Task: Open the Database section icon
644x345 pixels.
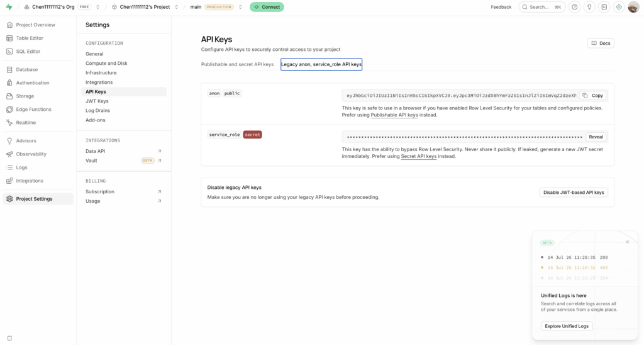Action: [x=9, y=70]
